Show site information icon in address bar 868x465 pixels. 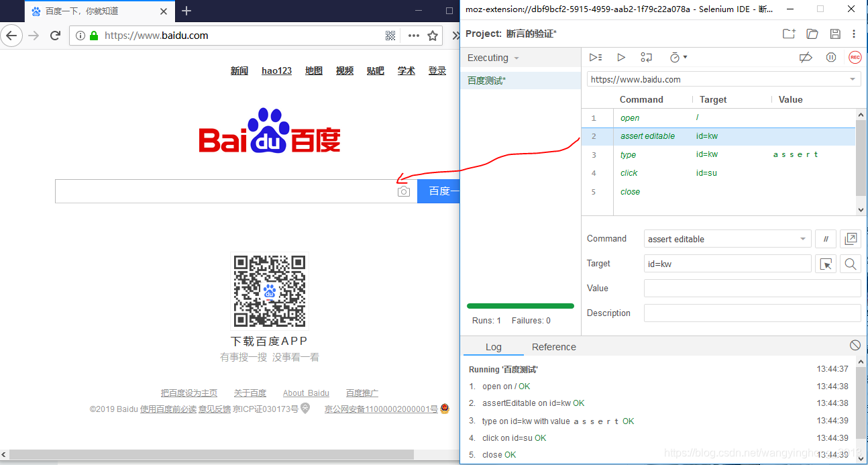(80, 36)
